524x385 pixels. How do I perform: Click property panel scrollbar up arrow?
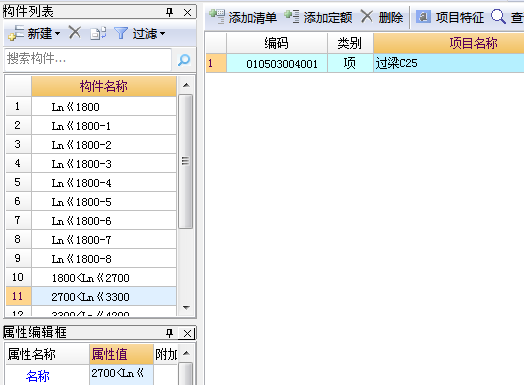pos(186,353)
